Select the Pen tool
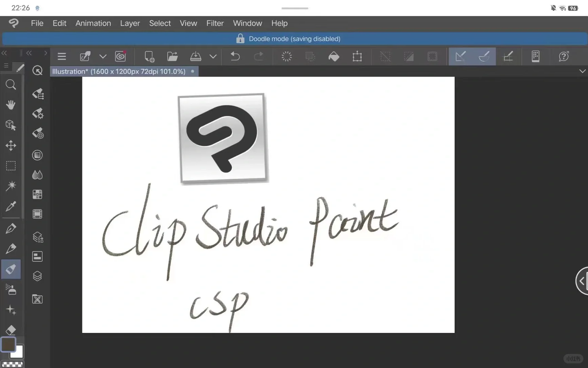 point(11,228)
